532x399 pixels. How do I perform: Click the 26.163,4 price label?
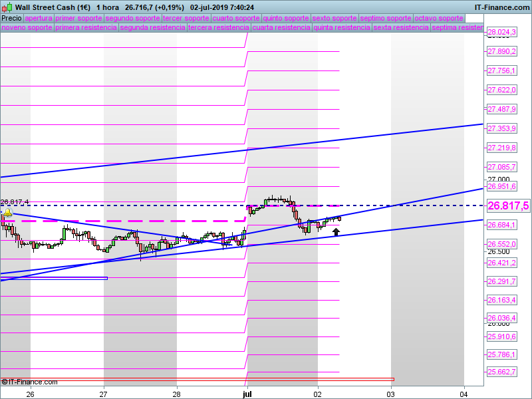click(502, 300)
